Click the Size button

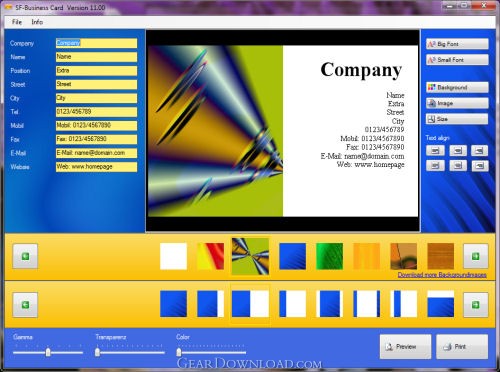coord(457,119)
